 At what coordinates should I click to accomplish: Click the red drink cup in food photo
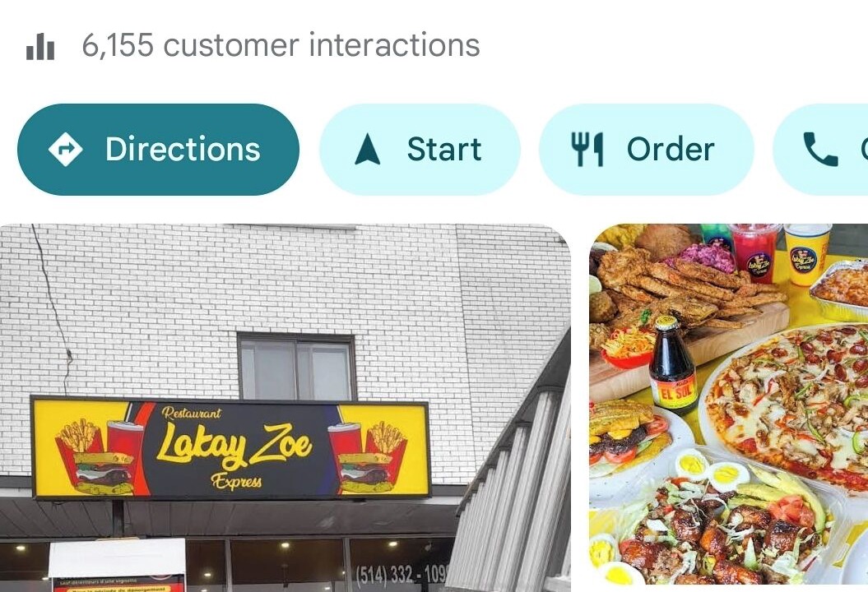755,253
